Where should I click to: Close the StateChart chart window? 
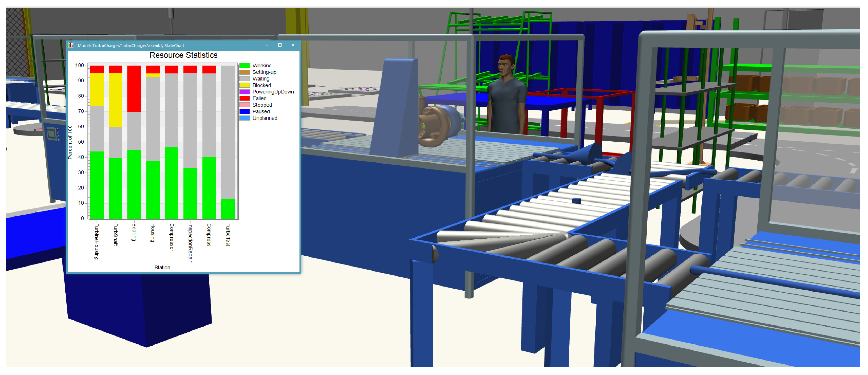293,45
